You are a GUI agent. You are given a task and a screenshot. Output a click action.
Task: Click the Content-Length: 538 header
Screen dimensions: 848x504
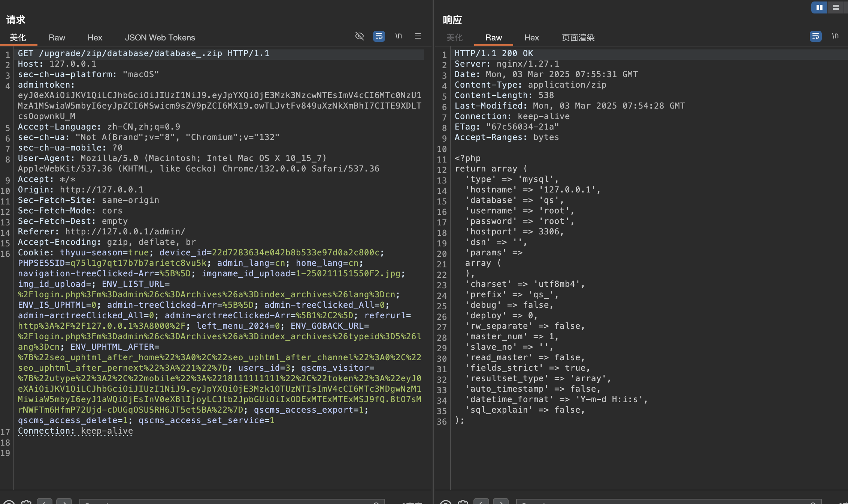504,95
